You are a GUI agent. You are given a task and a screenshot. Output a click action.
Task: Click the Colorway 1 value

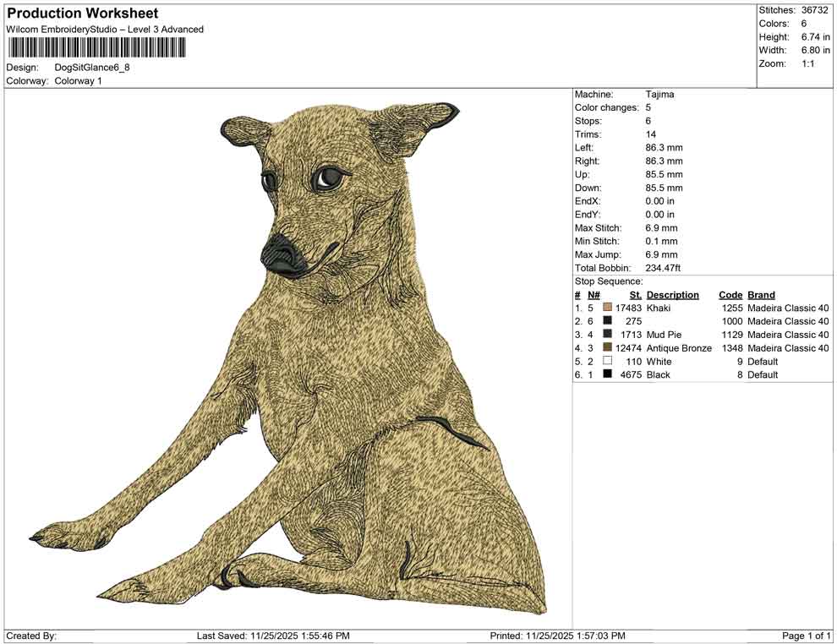click(x=78, y=81)
